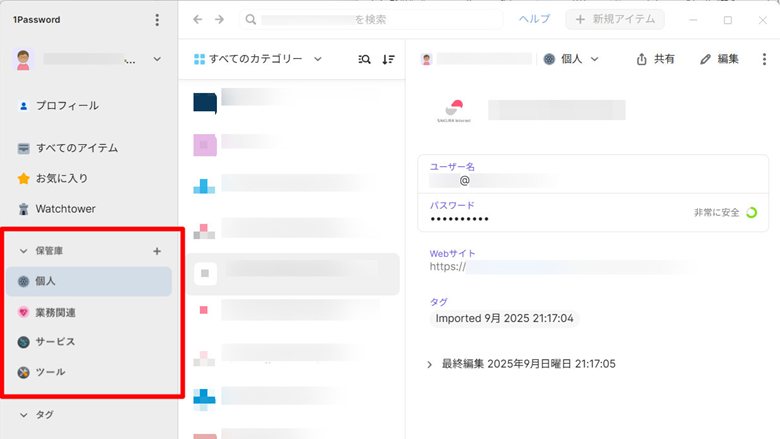Open the プロフィール page
780x439 pixels.
point(66,105)
